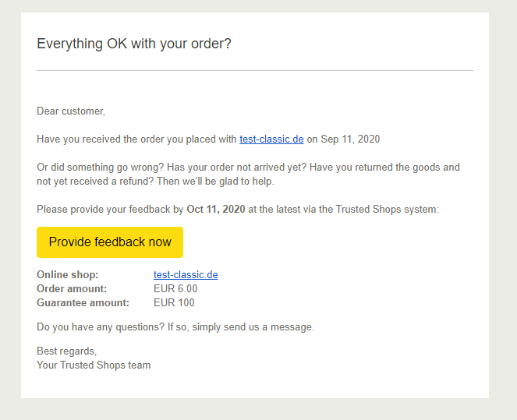517x420 pixels.
Task: Click the bold deadline Oct 11, 2020
Action: tap(216, 210)
